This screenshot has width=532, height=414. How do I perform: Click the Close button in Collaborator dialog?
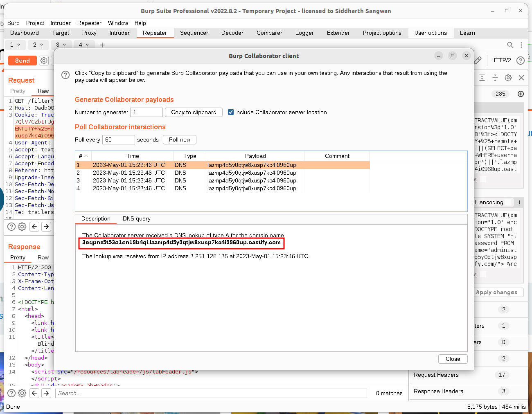pos(453,359)
